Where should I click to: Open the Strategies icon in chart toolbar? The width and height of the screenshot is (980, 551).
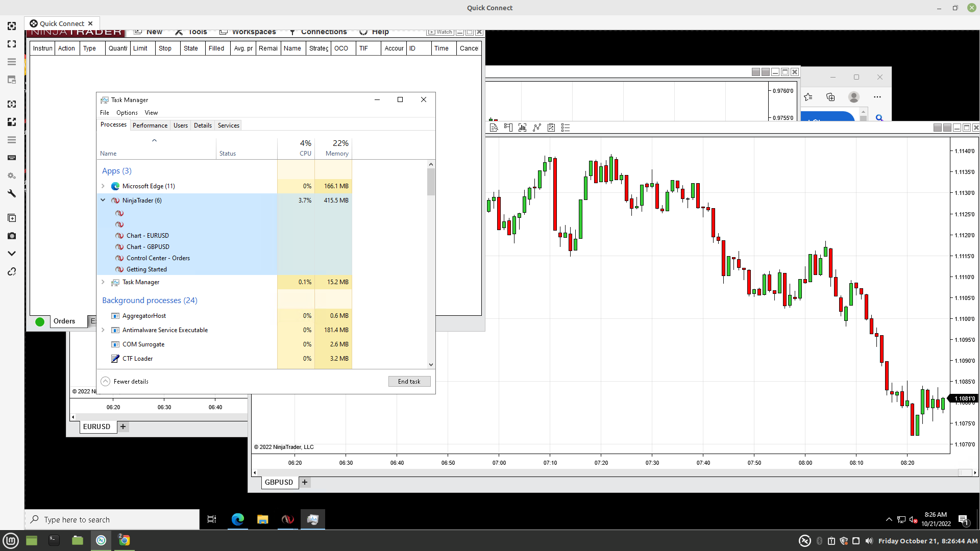click(551, 128)
